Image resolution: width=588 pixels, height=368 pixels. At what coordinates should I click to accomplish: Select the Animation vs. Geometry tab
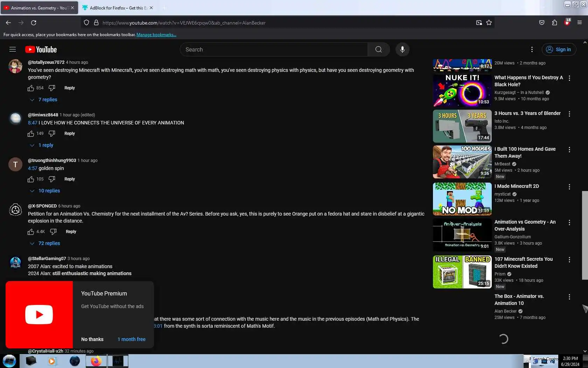click(x=38, y=8)
